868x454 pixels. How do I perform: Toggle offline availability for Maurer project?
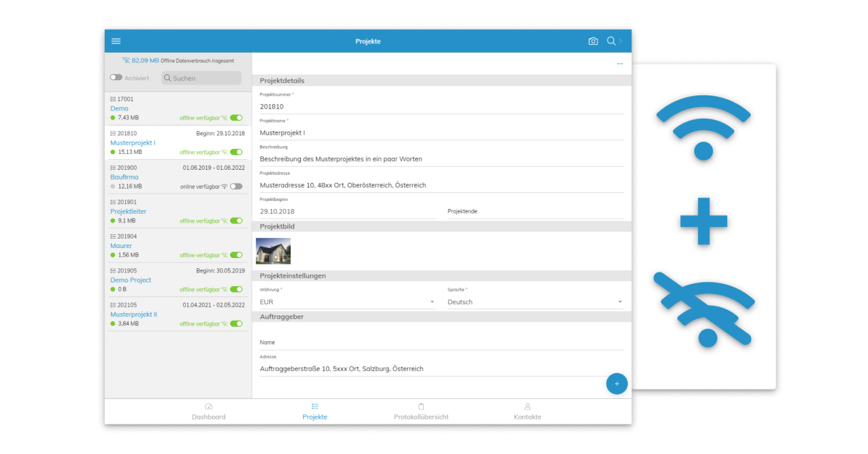(237, 254)
